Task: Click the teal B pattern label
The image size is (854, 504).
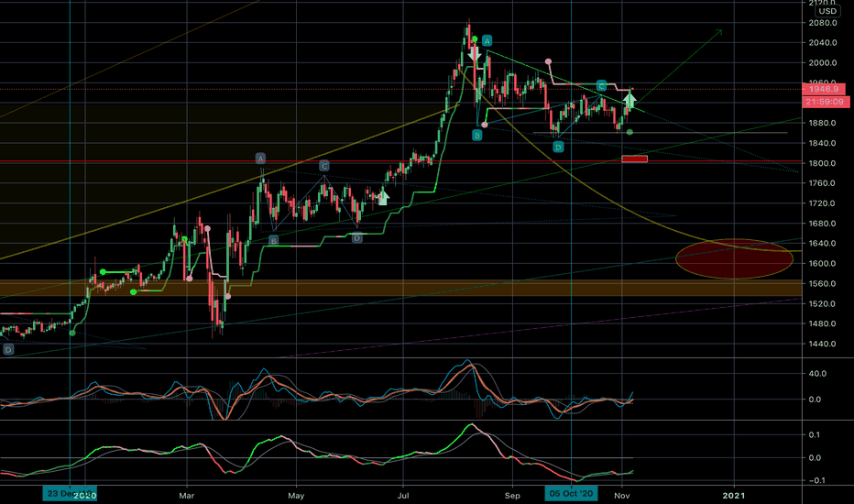Action: coord(477,135)
